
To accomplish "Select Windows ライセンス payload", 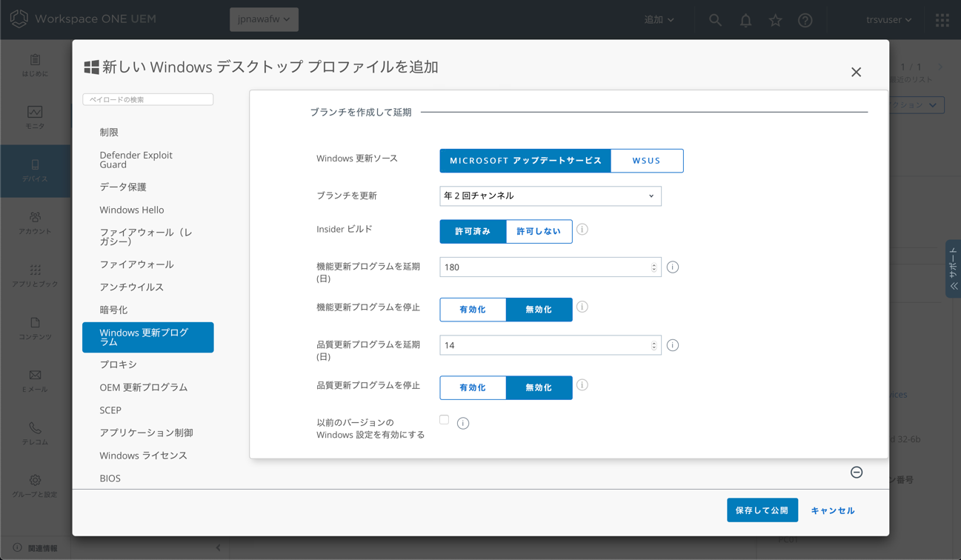I will (x=143, y=456).
